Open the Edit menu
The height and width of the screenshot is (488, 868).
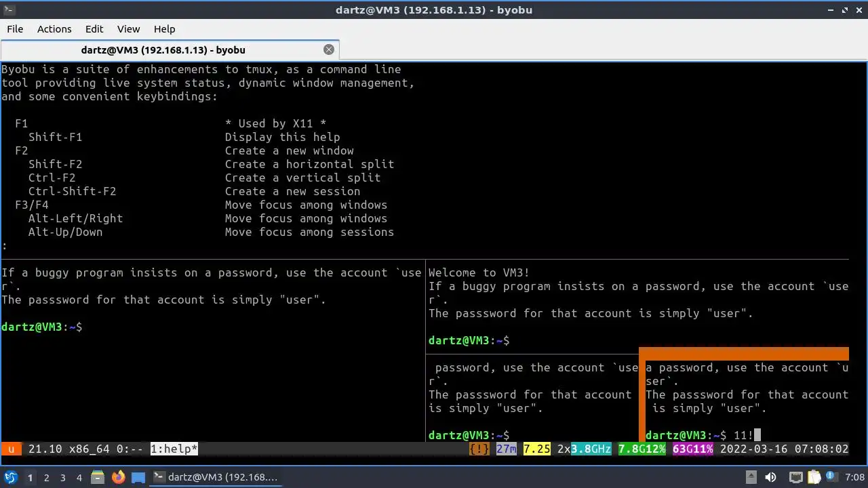pos(94,29)
